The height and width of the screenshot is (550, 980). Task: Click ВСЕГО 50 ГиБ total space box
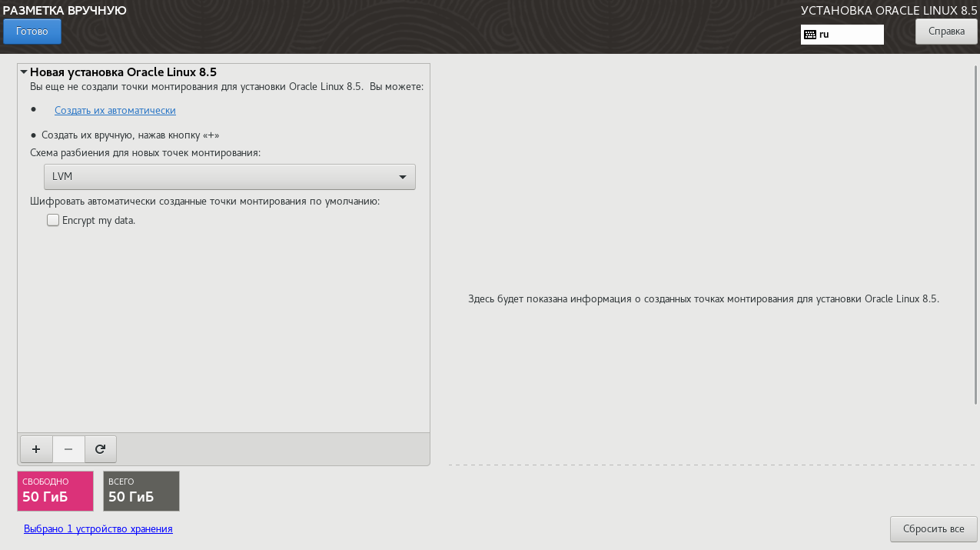click(141, 492)
